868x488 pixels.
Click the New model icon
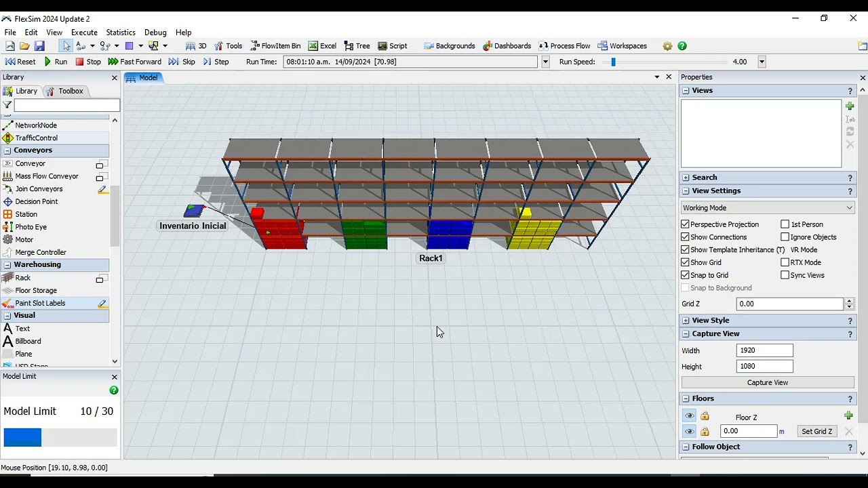click(x=9, y=46)
